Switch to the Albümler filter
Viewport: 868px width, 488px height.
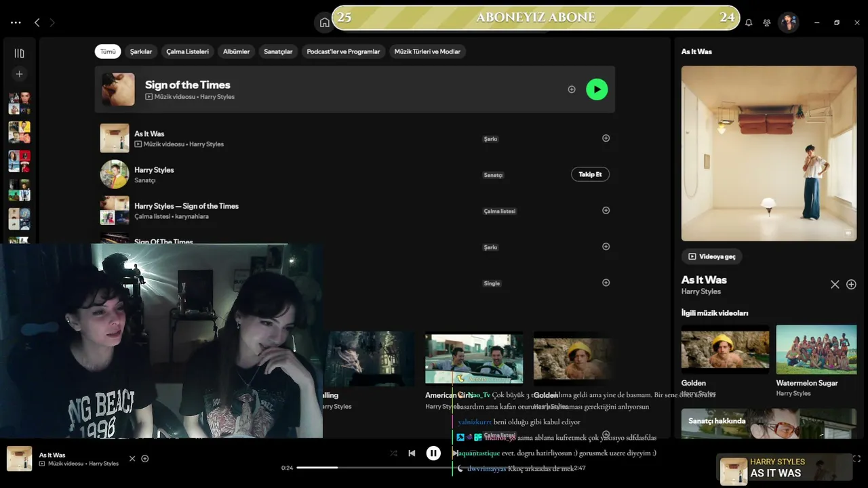tap(237, 52)
